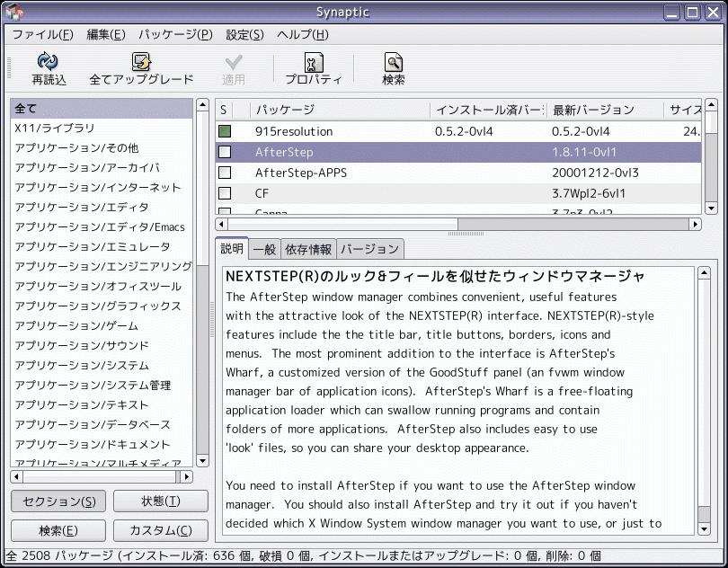
Task: Open the ヘルプ(H) menu
Action: click(x=303, y=34)
